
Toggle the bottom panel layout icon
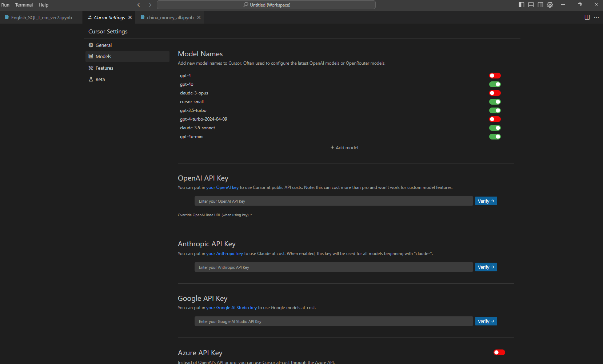pos(531,5)
